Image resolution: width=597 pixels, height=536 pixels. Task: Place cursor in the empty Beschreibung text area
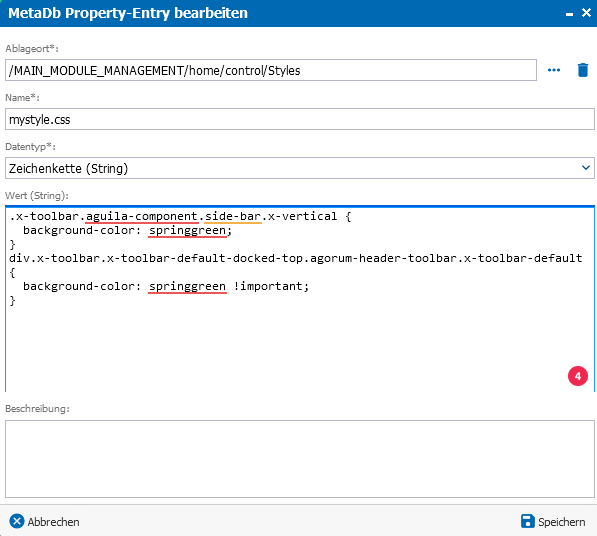(300, 459)
